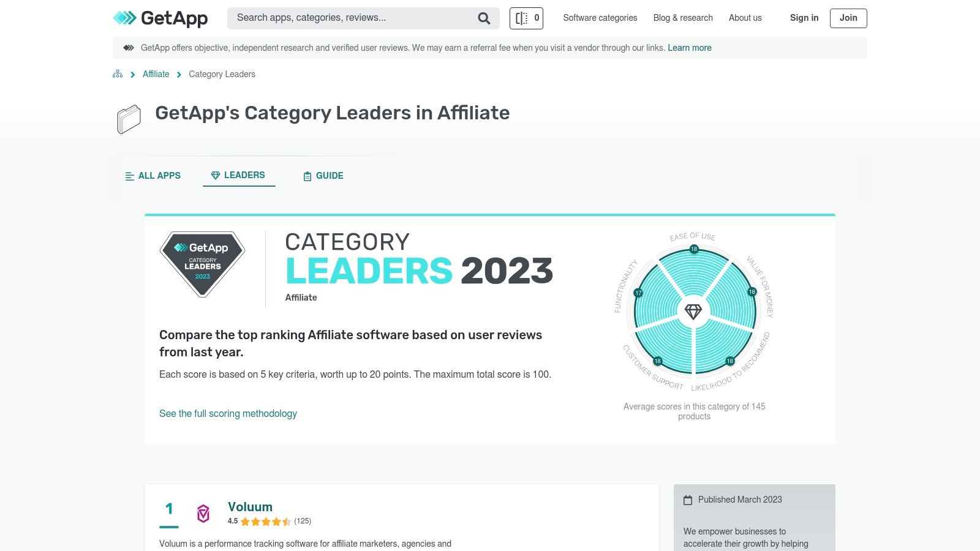Image resolution: width=980 pixels, height=551 pixels.
Task: Click the search magnifier icon
Action: (484, 18)
